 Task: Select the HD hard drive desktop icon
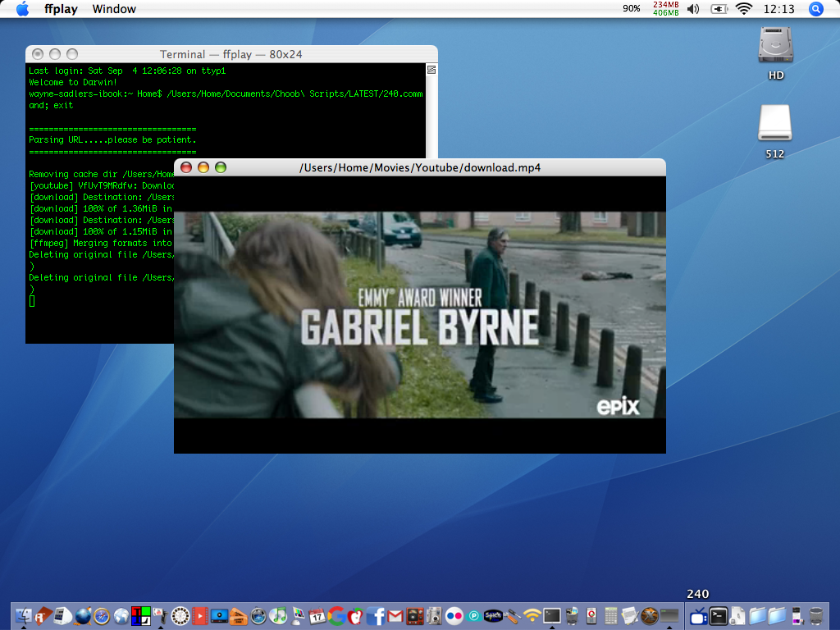click(775, 45)
